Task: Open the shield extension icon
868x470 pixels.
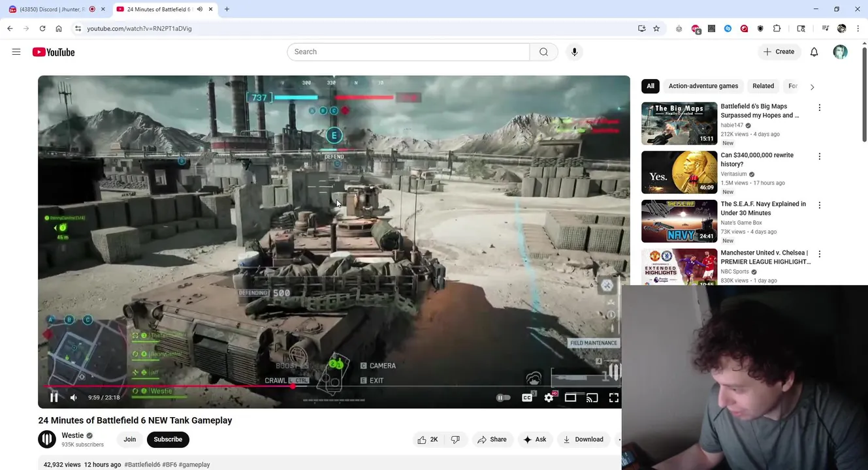Action: click(x=760, y=29)
